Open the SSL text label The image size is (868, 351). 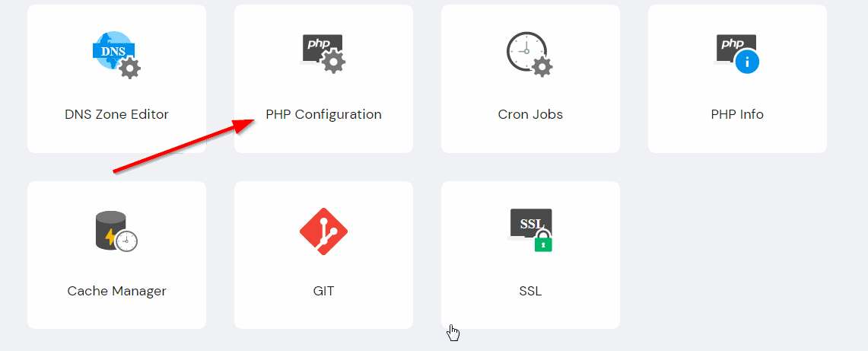(530, 291)
